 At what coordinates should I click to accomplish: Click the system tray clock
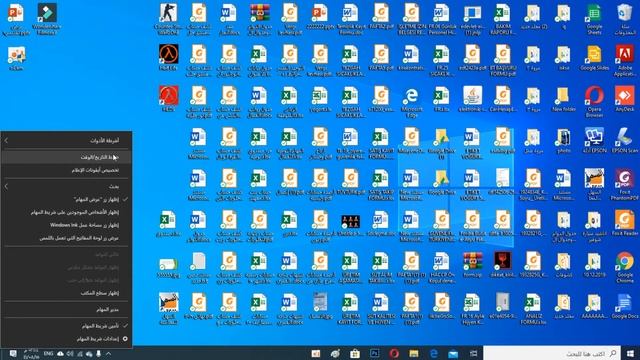31,353
